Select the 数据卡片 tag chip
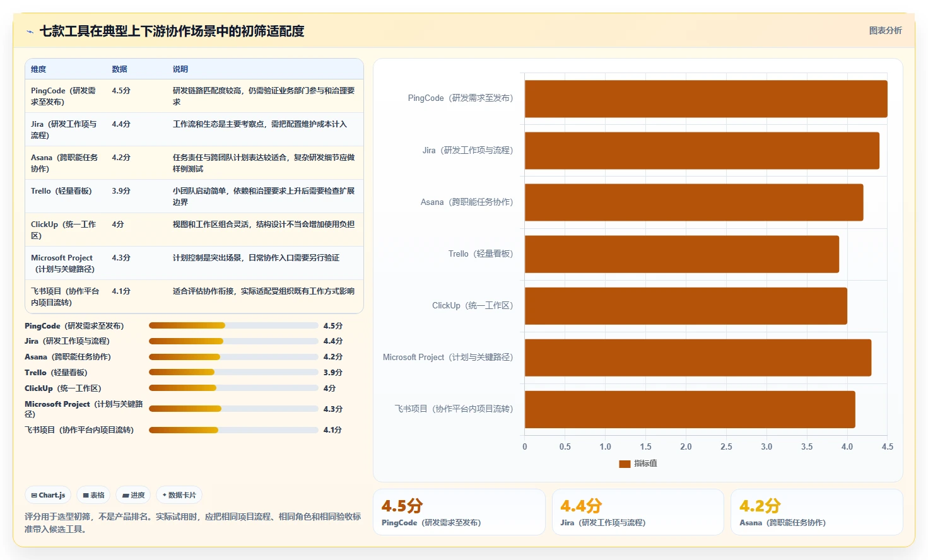This screenshot has height=560, width=928. pyautogui.click(x=179, y=495)
